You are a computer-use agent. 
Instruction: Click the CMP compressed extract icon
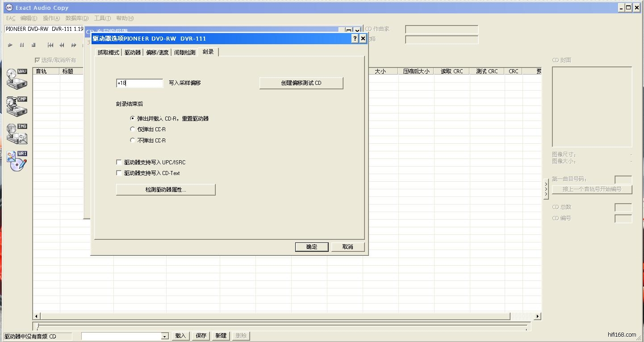(17, 106)
